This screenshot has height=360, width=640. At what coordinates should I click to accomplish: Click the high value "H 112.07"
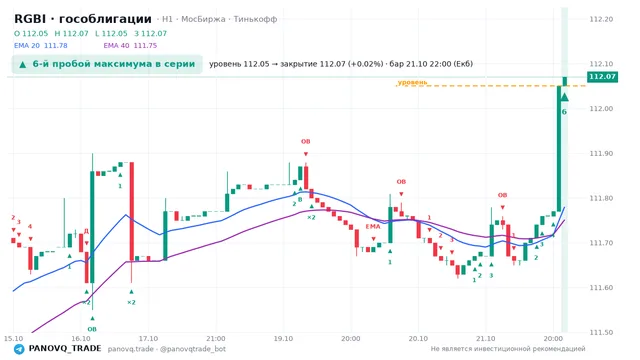tap(71, 33)
